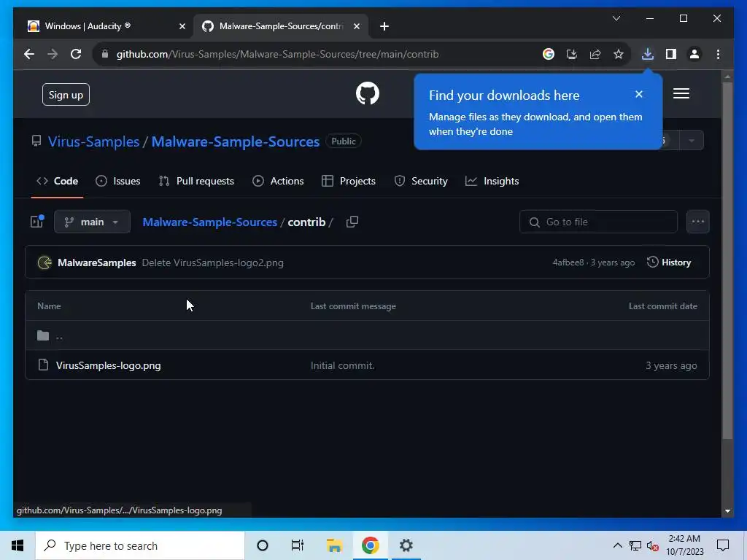Viewport: 747px width, 560px height.
Task: Open Task View on taskbar
Action: point(298,545)
